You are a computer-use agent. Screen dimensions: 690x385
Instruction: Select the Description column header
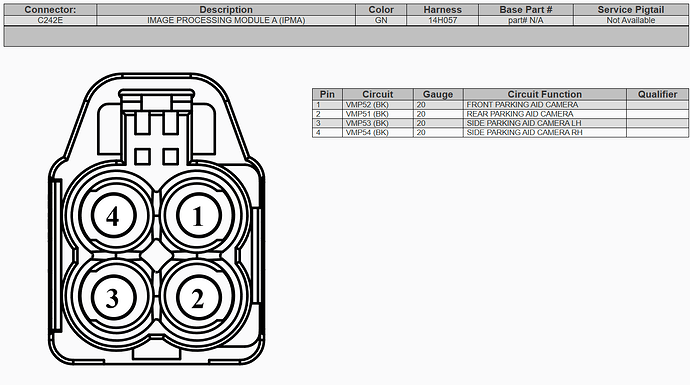point(226,10)
